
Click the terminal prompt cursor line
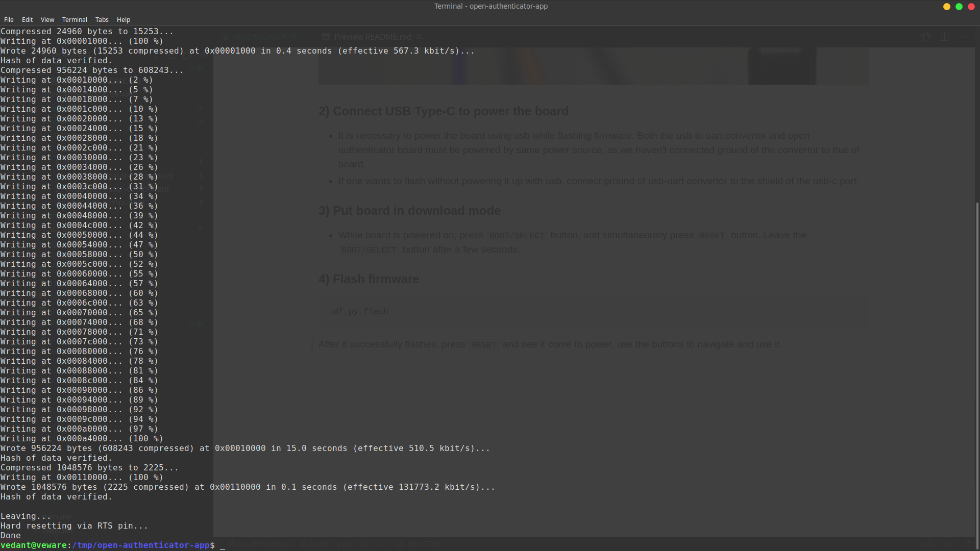point(223,545)
